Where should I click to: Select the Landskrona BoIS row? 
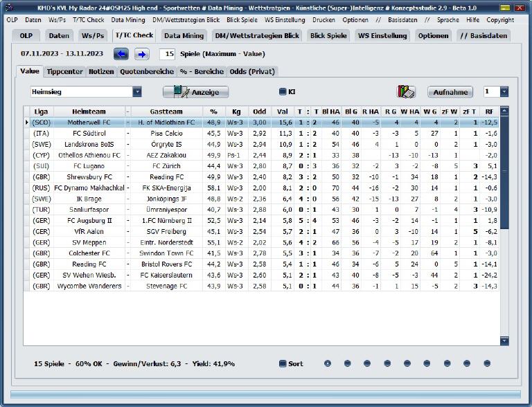(261, 144)
